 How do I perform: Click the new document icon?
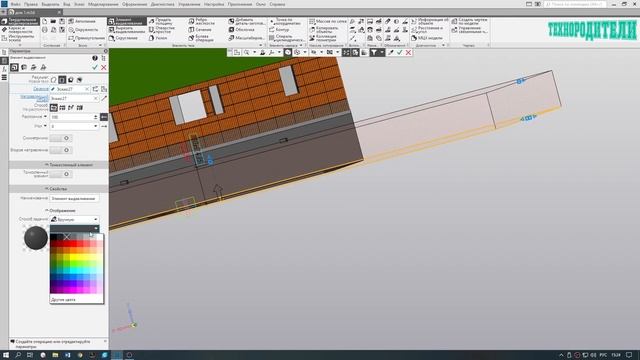pyautogui.click(x=45, y=21)
